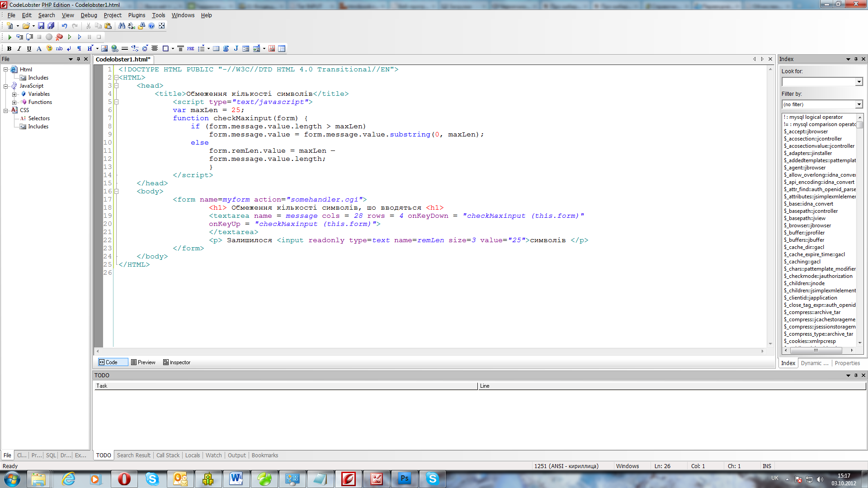Screen dimensions: 868x488
Task: Undo the last edit using the blue arrow
Action: point(65,26)
